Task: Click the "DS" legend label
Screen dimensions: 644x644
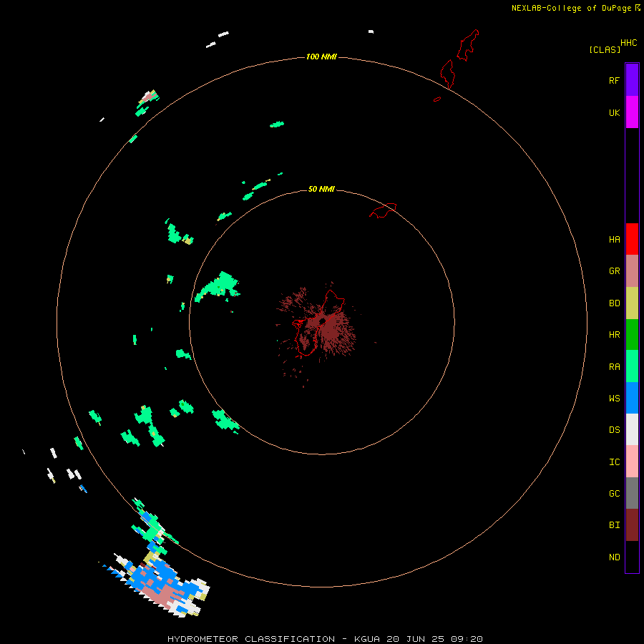Action: [614, 430]
